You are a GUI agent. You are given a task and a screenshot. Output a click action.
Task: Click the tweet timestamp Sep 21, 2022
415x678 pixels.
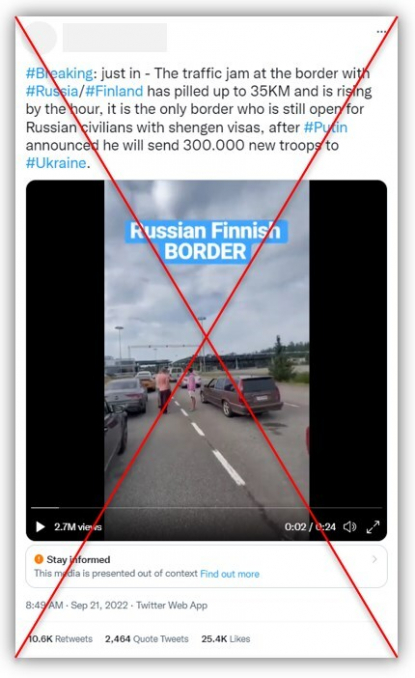[99, 605]
